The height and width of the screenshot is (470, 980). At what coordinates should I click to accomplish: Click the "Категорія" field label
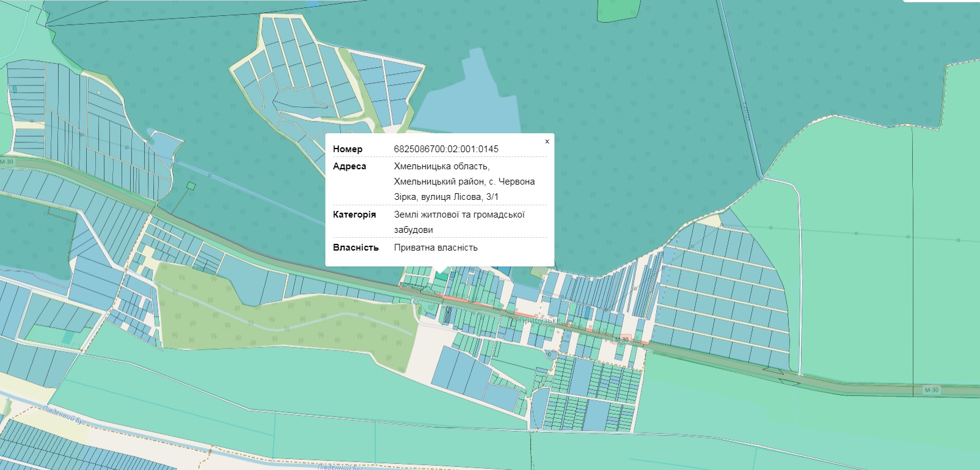click(x=354, y=215)
